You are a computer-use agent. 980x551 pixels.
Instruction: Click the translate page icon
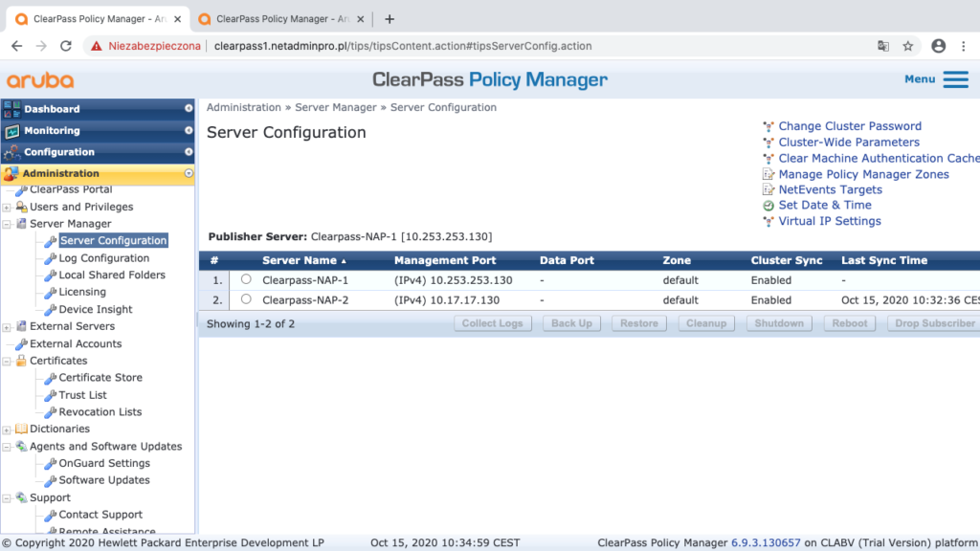[883, 46]
